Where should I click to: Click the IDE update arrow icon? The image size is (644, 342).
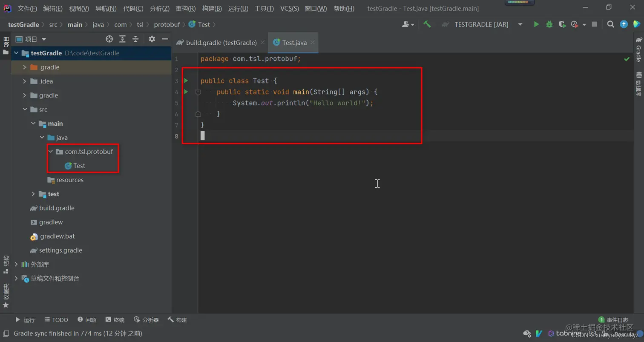click(x=624, y=24)
